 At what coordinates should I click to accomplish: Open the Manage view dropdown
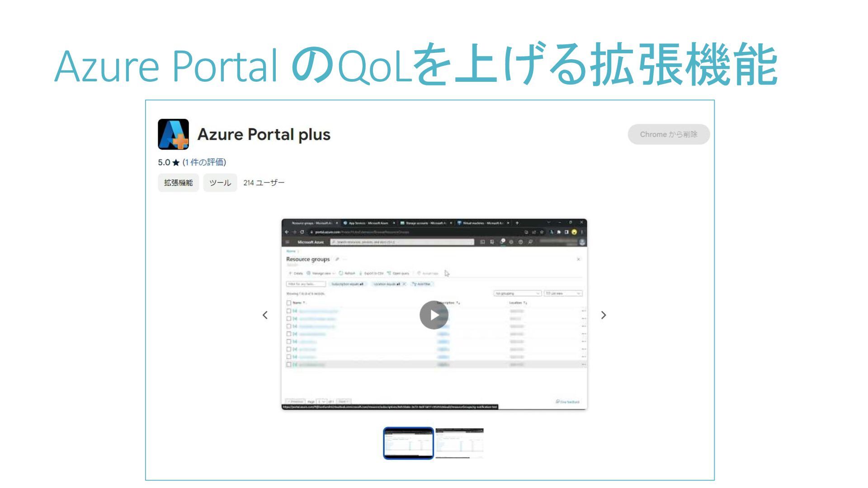point(321,273)
